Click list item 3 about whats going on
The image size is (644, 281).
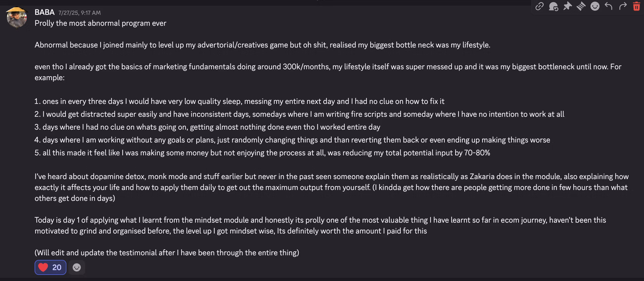[x=207, y=127]
